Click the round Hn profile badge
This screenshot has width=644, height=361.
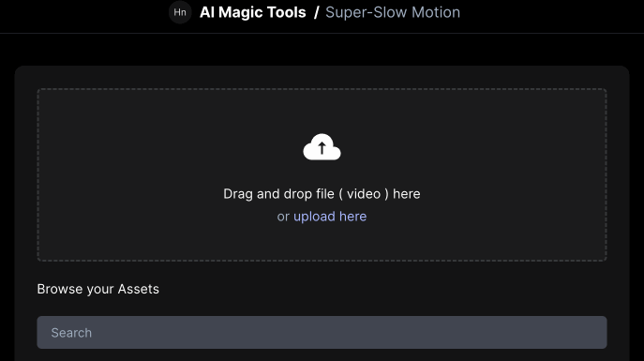tap(180, 12)
